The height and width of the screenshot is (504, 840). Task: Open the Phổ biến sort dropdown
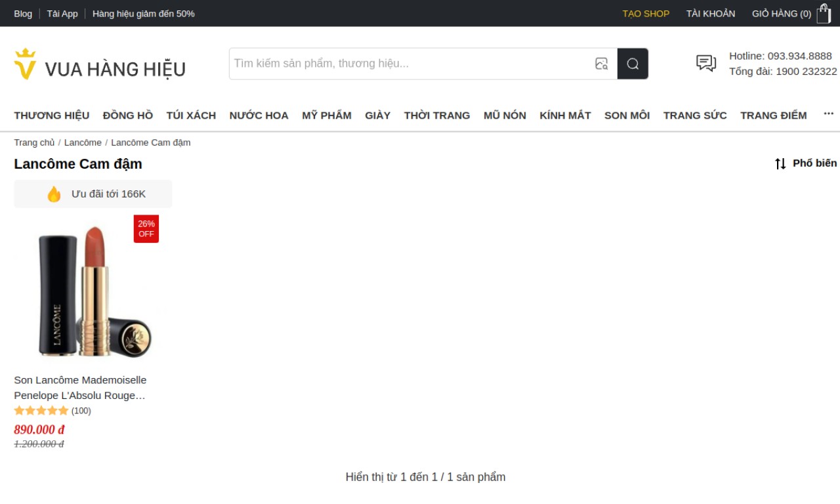(x=806, y=163)
